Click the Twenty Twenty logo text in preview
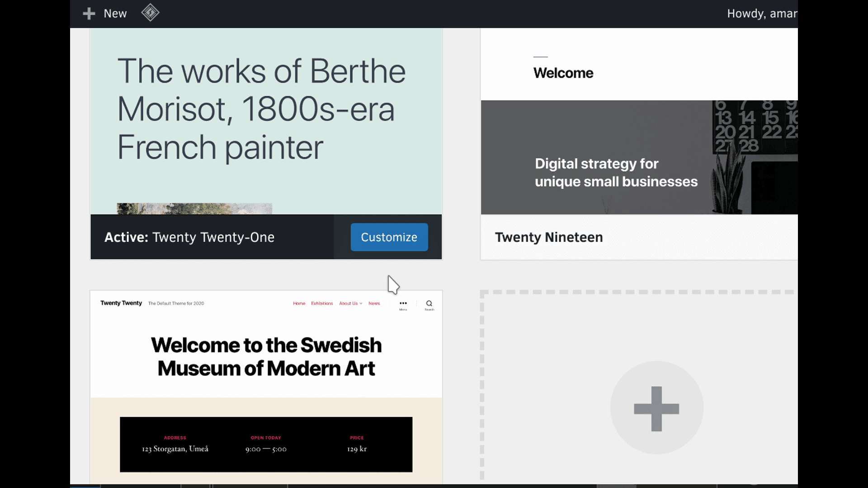The height and width of the screenshot is (488, 868). [121, 303]
